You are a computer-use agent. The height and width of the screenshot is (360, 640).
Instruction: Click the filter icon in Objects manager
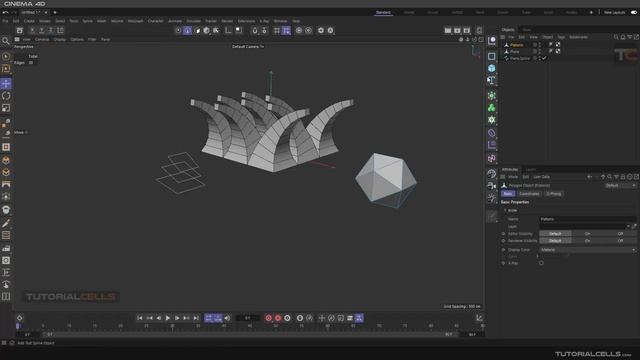point(629,37)
